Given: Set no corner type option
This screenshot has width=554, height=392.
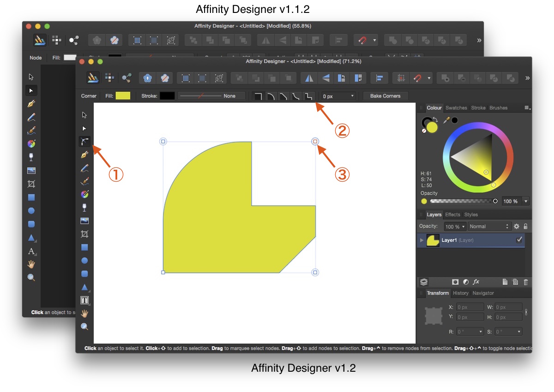Looking at the screenshot, I should point(259,96).
